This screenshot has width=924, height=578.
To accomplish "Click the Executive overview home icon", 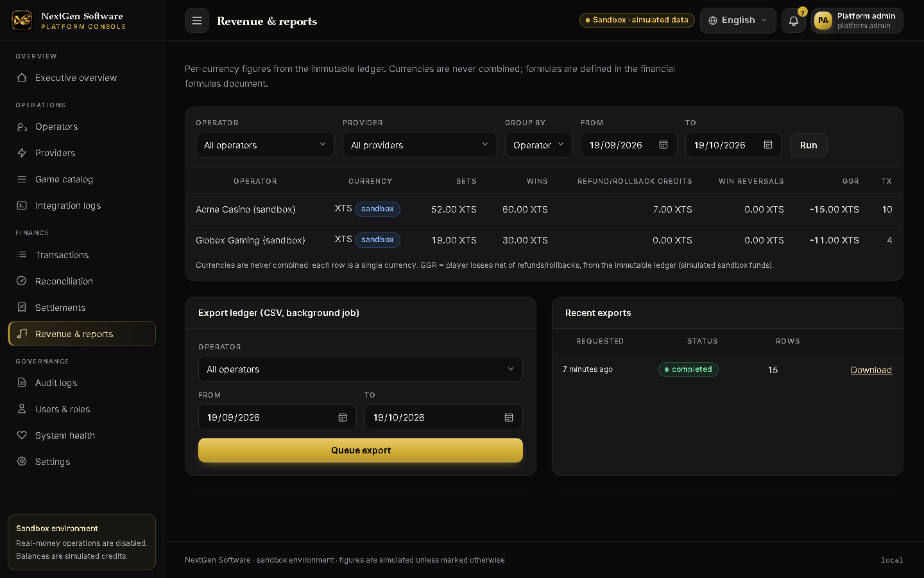I will click(22, 78).
